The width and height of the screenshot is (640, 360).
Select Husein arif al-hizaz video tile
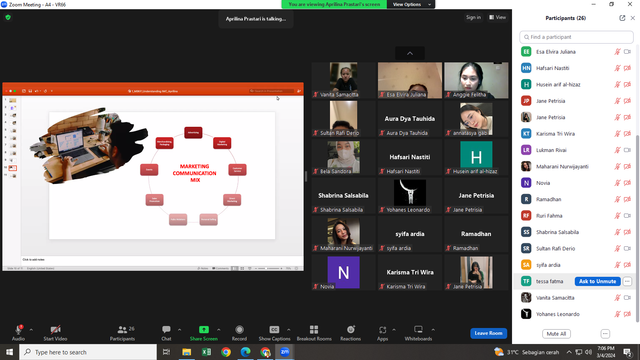click(476, 157)
